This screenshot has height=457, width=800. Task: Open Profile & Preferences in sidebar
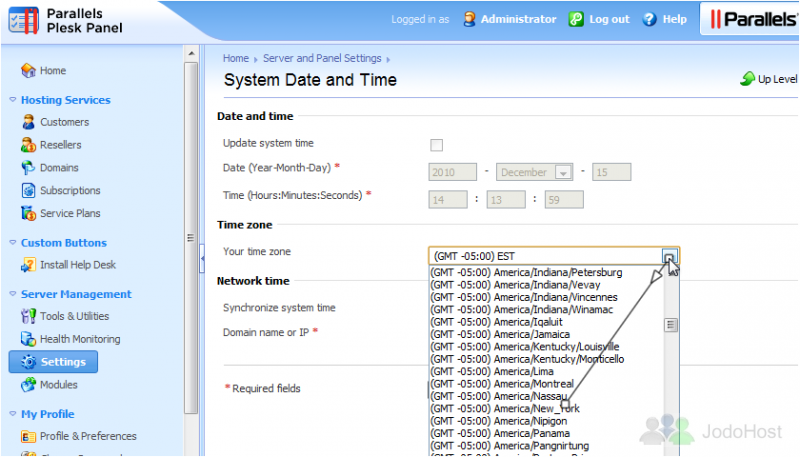click(88, 437)
